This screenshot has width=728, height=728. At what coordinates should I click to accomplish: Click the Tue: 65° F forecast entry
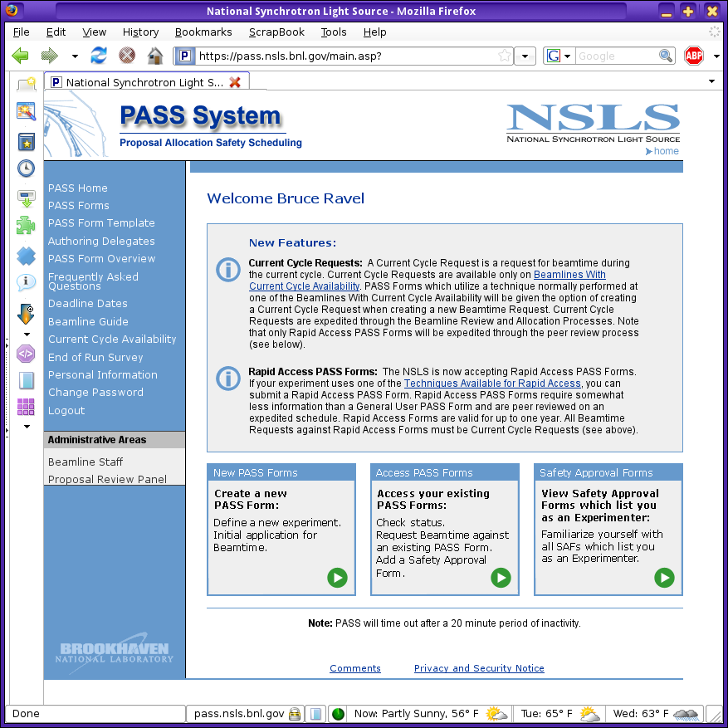coord(559,714)
